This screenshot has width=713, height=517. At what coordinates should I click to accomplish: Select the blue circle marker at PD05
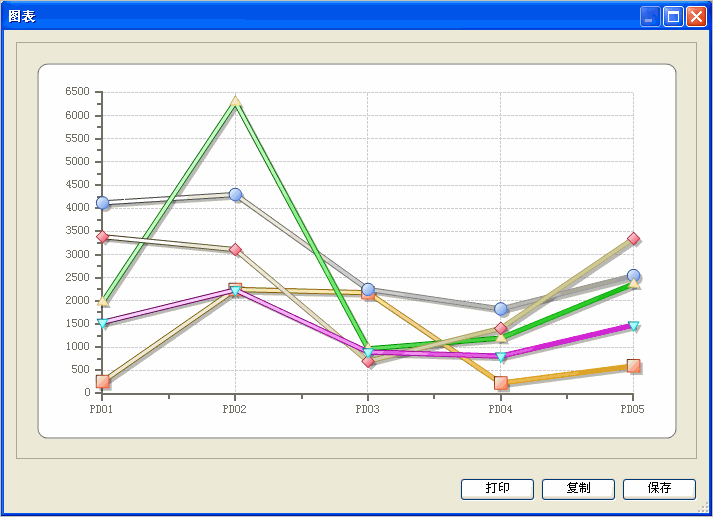coord(633,276)
